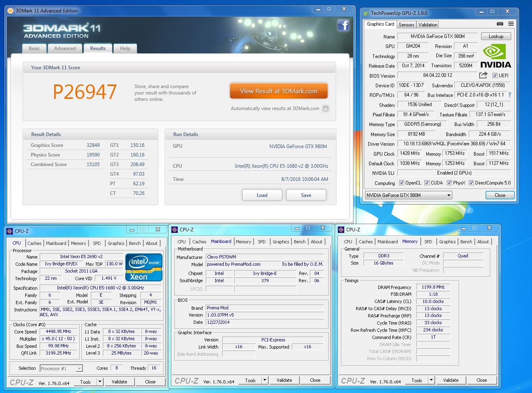The image size is (532, 393).
Task: Open the Validation tab in GPU-Z
Action: (428, 25)
